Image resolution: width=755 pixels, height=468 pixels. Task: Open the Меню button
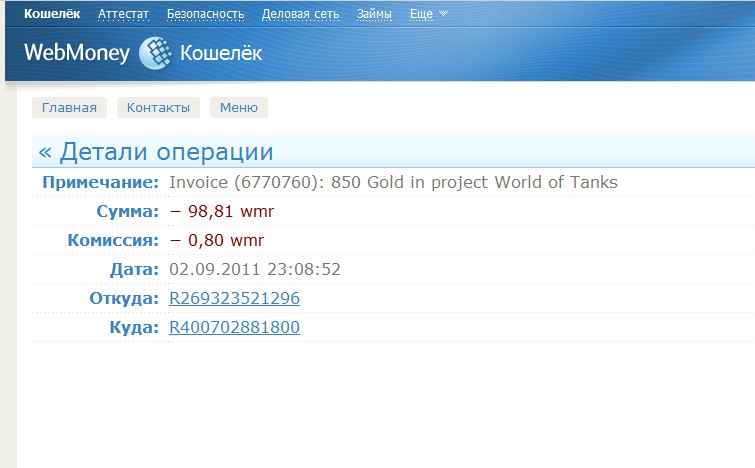tap(239, 107)
